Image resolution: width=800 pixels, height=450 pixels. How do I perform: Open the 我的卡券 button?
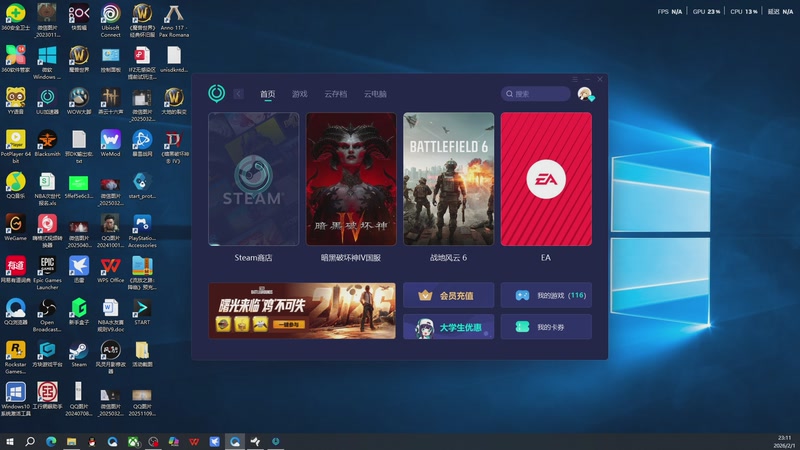[546, 327]
